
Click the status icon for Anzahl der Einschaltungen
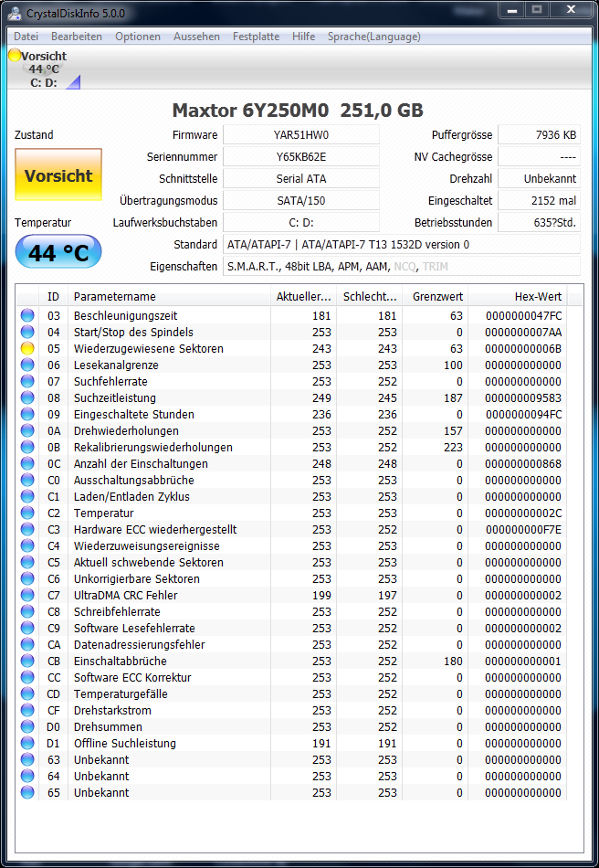click(27, 463)
